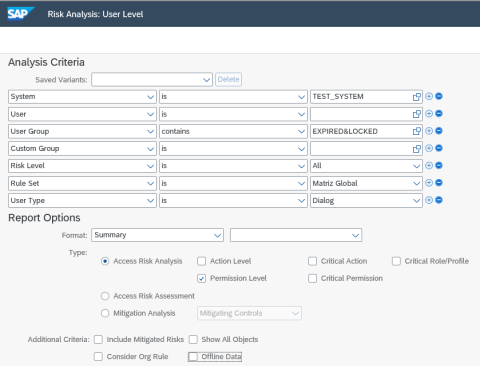Open the Mitigating Controls dropdown
Screen dimensions: 480x366
point(295,313)
